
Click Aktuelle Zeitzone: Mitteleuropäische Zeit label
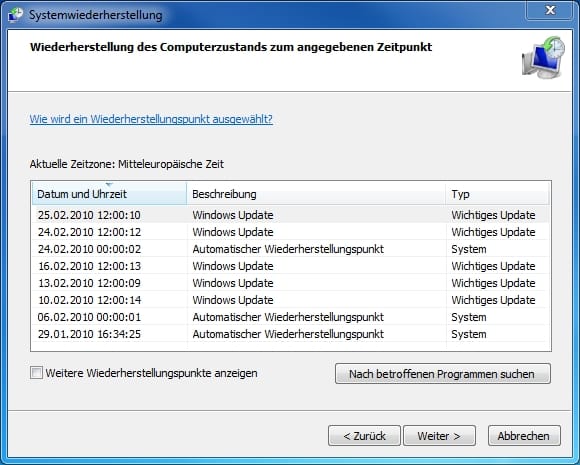(x=127, y=164)
